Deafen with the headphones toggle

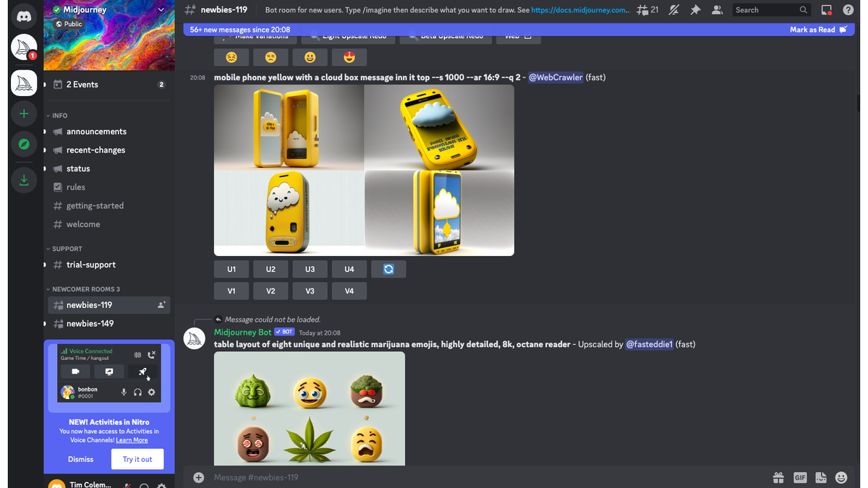click(x=136, y=393)
